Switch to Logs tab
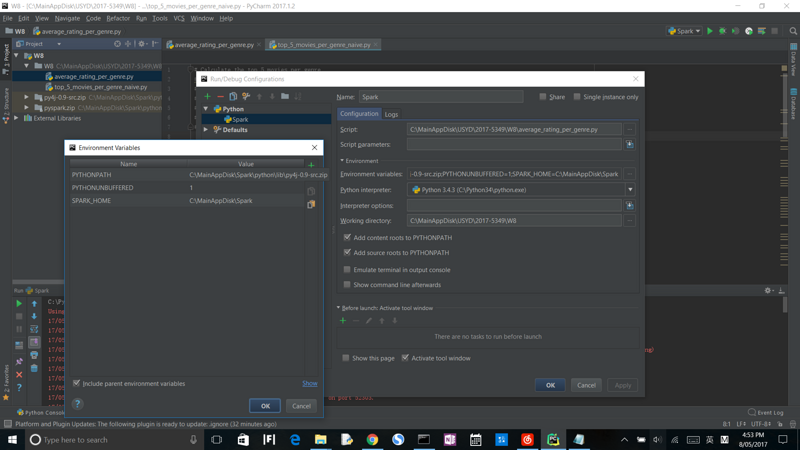800x450 pixels. pos(391,114)
